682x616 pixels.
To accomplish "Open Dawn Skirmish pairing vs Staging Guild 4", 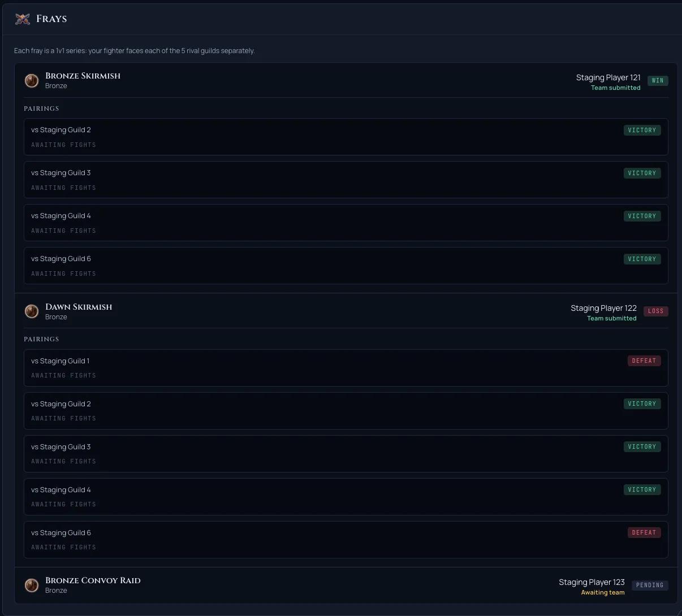I will (346, 497).
